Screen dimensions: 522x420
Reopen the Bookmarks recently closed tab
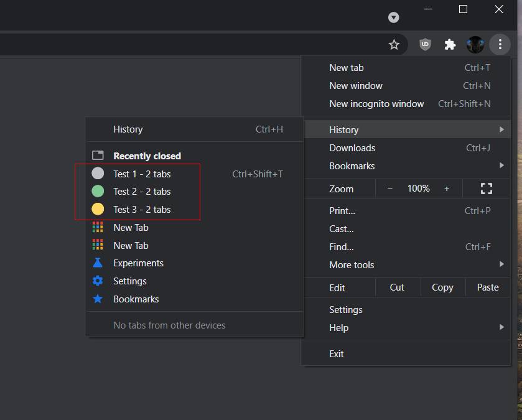tap(195, 299)
